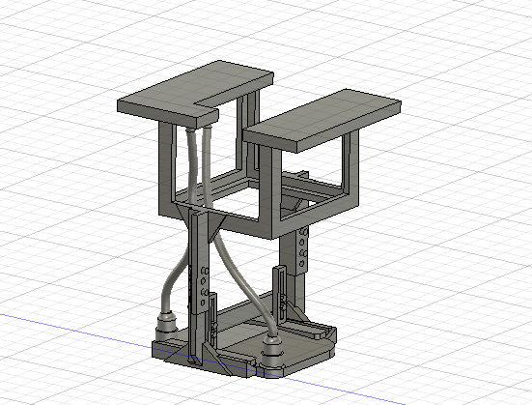Viewport: 532px width, 405px height.
Task: Click the left curved hose above its base fitting
Action: click(173, 278)
